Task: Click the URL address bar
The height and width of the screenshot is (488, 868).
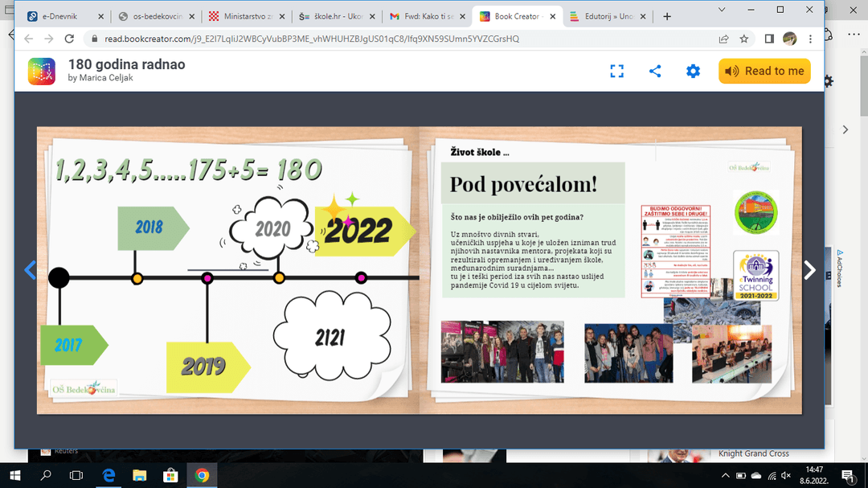Action: click(x=402, y=39)
